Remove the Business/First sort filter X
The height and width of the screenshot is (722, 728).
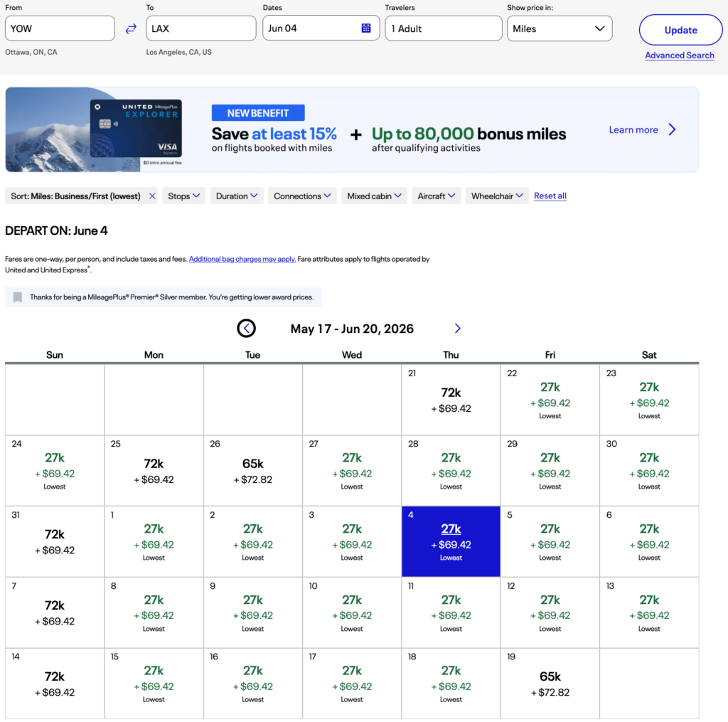(x=152, y=196)
